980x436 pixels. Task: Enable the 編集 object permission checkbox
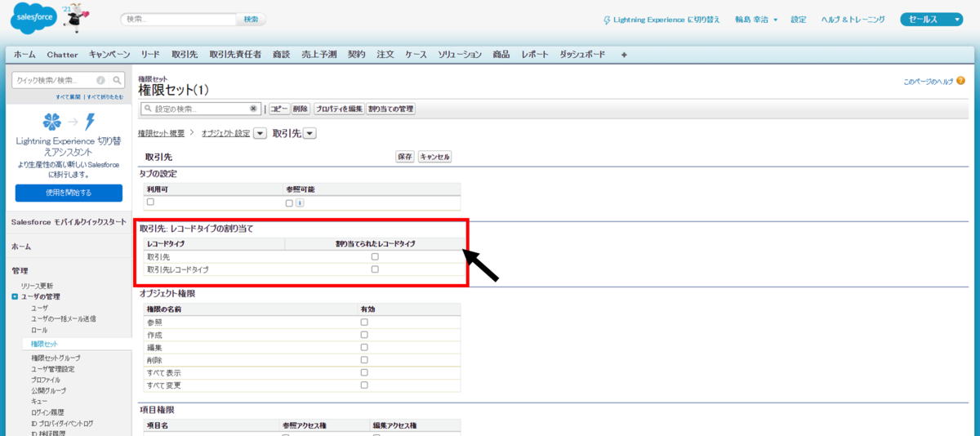pyautogui.click(x=364, y=347)
